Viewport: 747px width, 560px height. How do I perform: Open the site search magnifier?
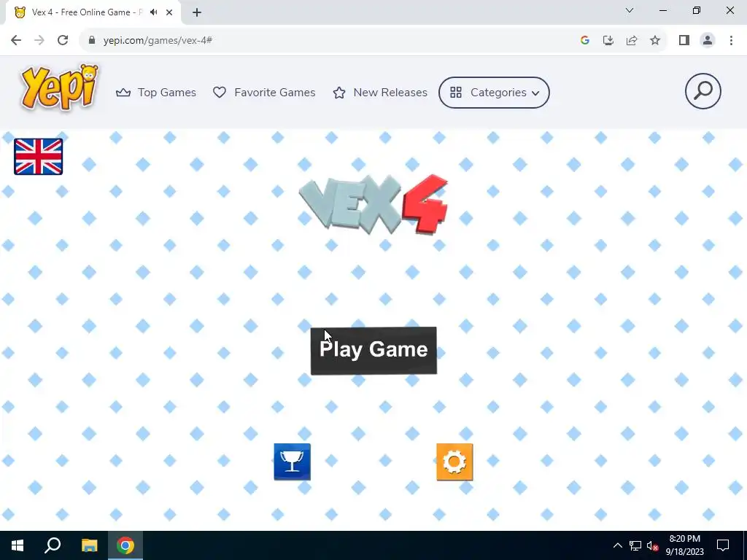pyautogui.click(x=703, y=91)
